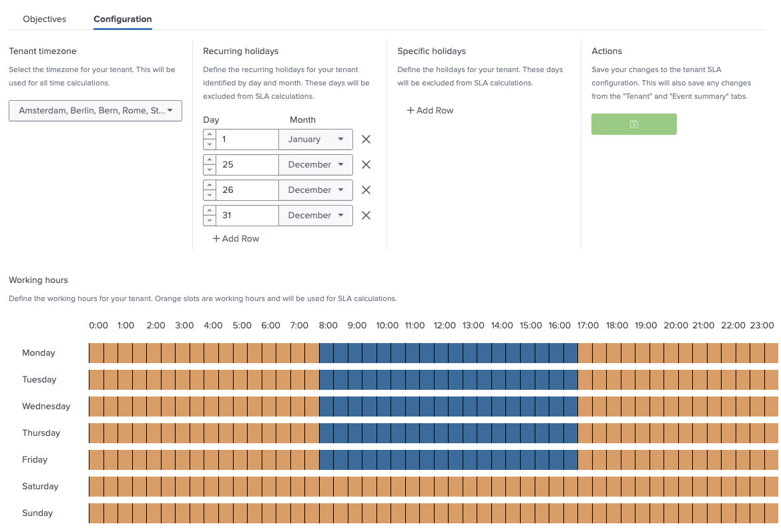Screen dimensions: 781x532
Task: Decrement the day in the December 31 row
Action: tap(210, 220)
